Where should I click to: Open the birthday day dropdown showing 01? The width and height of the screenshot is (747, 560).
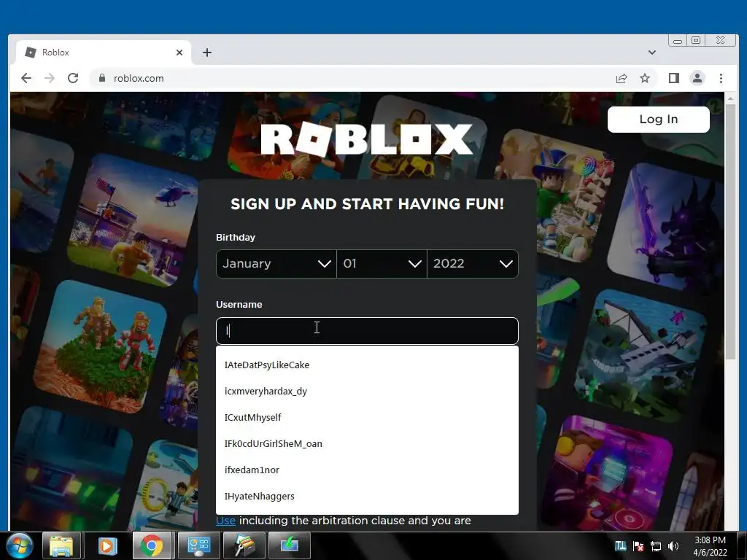pyautogui.click(x=382, y=264)
